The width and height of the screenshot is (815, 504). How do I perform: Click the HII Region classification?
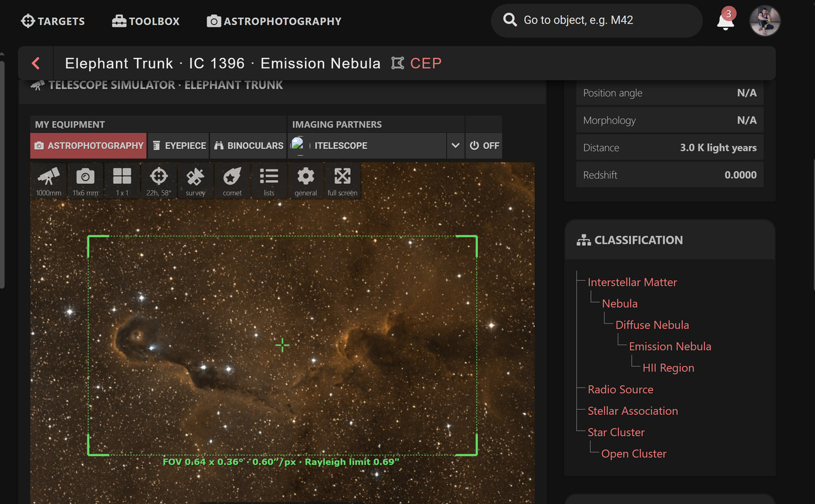(x=668, y=368)
